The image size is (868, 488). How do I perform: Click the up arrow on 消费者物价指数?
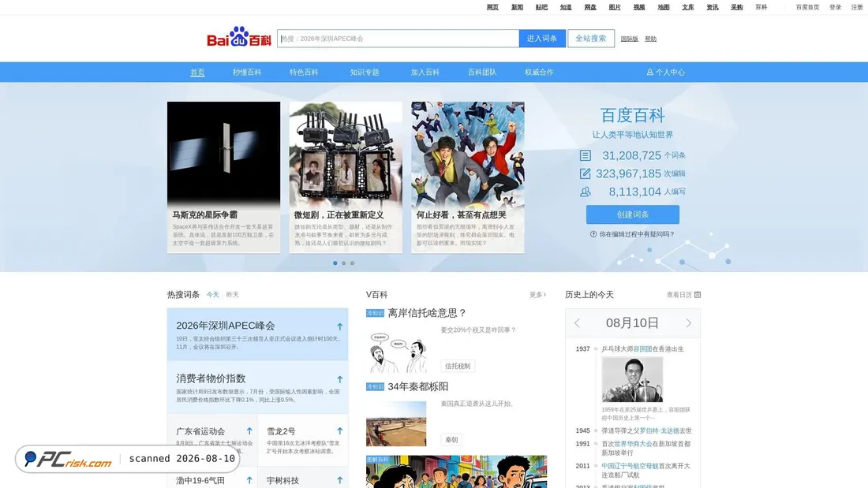pyautogui.click(x=339, y=379)
